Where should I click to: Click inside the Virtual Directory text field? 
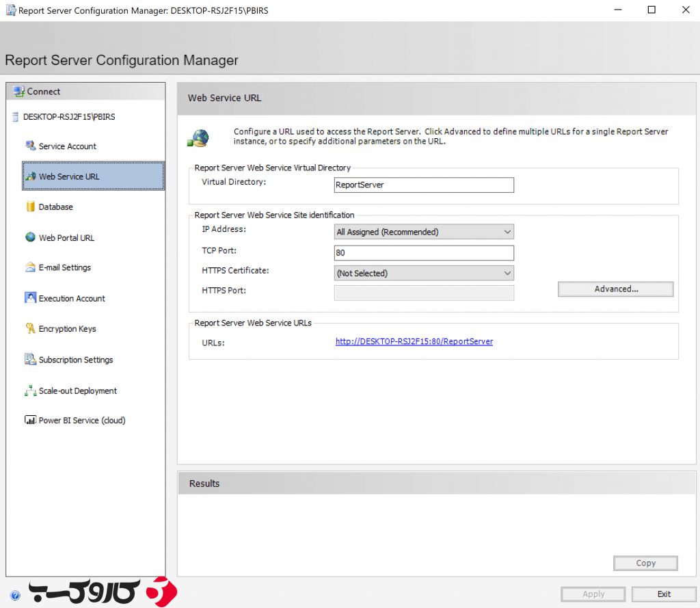(423, 185)
